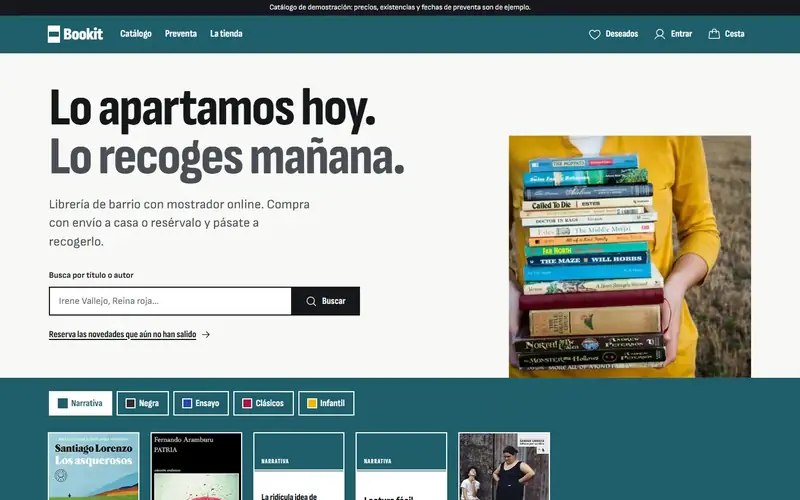Select the Infantil tab
Viewport: 800px width, 500px height.
pyautogui.click(x=326, y=403)
